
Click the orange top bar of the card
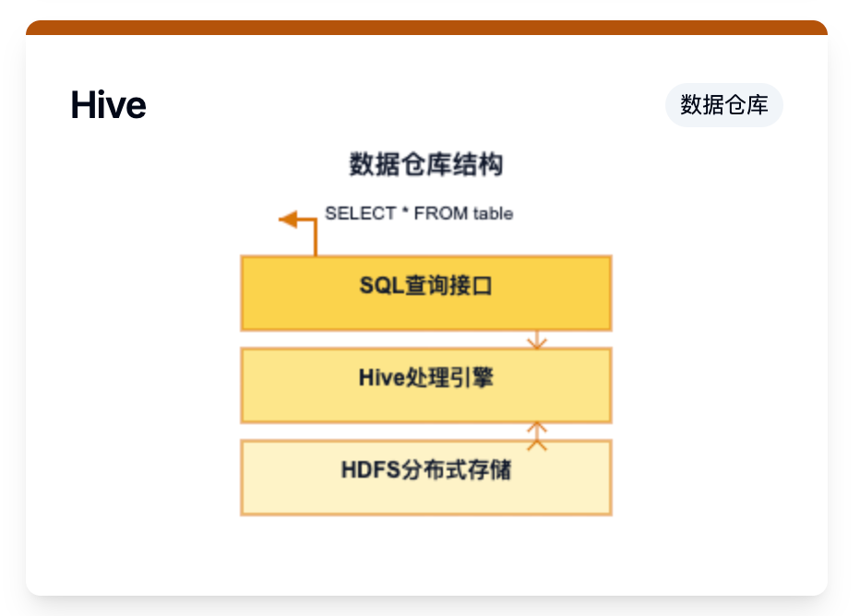click(425, 27)
